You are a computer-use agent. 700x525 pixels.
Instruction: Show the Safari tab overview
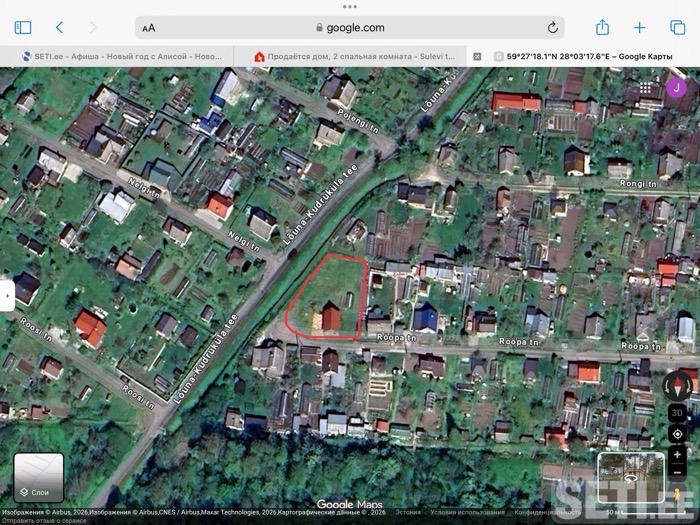pyautogui.click(x=677, y=28)
